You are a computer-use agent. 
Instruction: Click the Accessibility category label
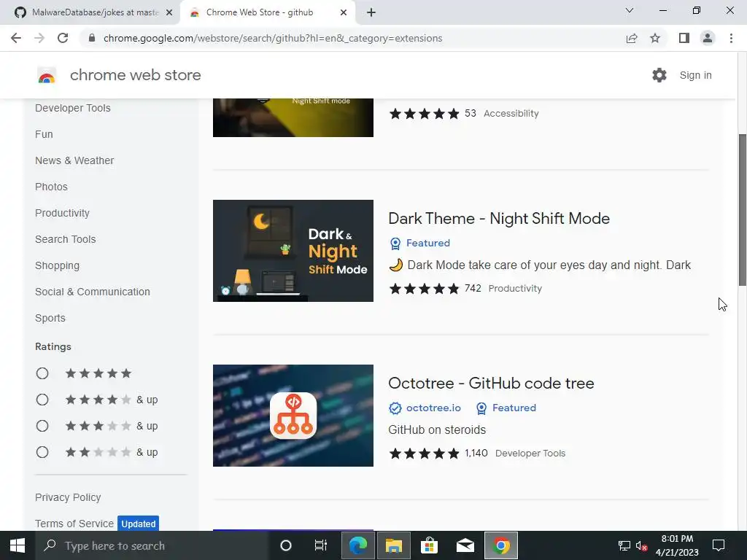[511, 113]
